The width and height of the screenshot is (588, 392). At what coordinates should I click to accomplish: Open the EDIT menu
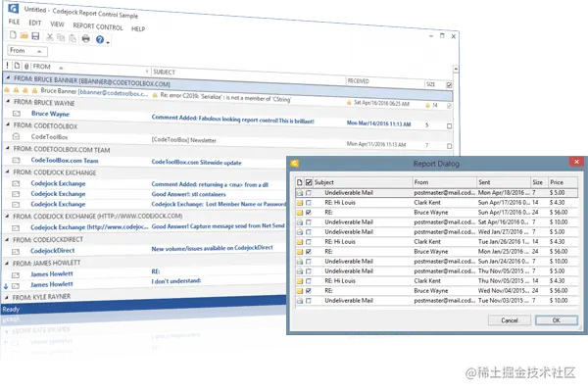pyautogui.click(x=35, y=23)
